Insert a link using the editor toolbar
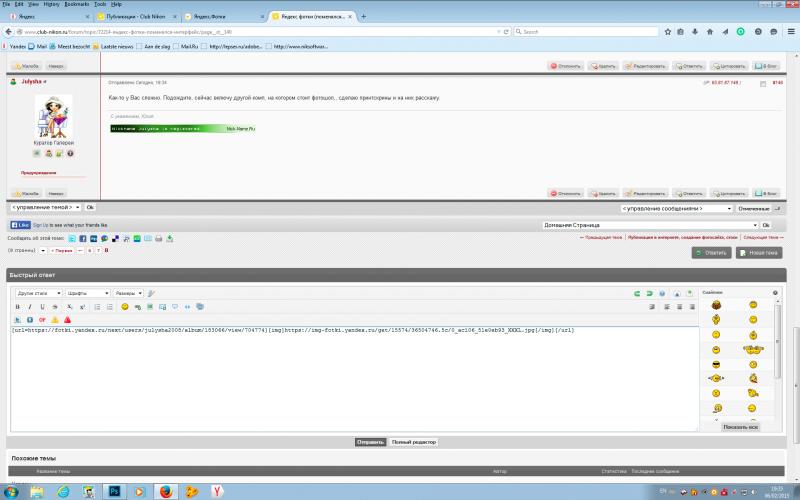The image size is (800, 500). (x=138, y=307)
